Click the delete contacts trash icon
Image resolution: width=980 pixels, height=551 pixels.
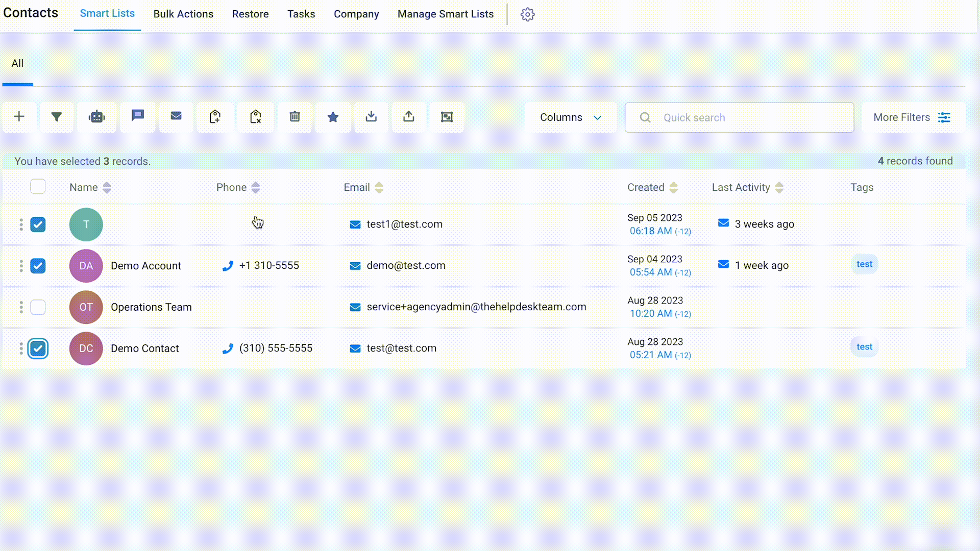click(x=295, y=117)
